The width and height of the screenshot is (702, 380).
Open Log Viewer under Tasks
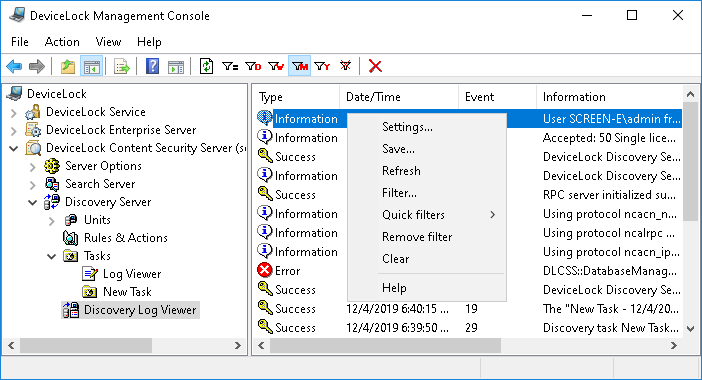132,274
